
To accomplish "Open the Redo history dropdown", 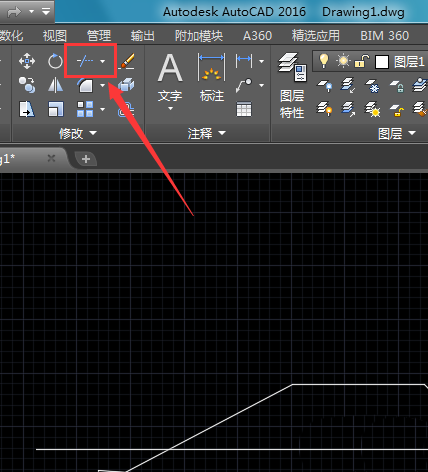I will pyautogui.click(x=31, y=12).
